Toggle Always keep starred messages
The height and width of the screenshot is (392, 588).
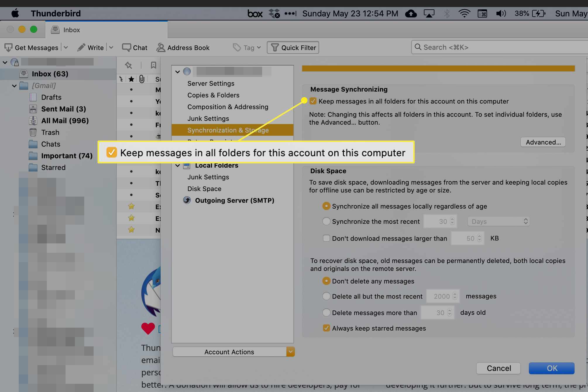click(326, 328)
